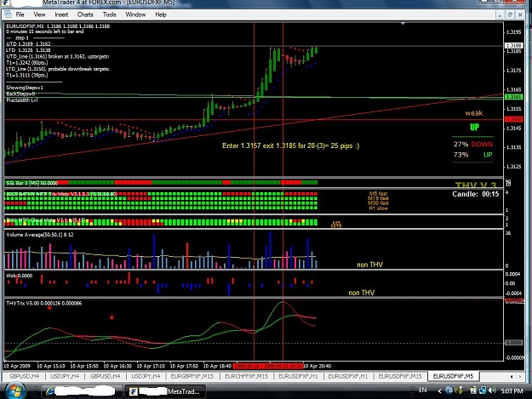This screenshot has width=532, height=399.
Task: Click the chart document icon beside File
Action: tap(8, 14)
